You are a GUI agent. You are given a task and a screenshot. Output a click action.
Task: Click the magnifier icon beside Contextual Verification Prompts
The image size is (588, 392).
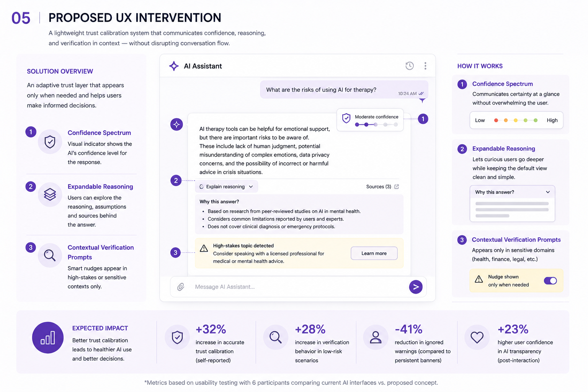click(50, 255)
